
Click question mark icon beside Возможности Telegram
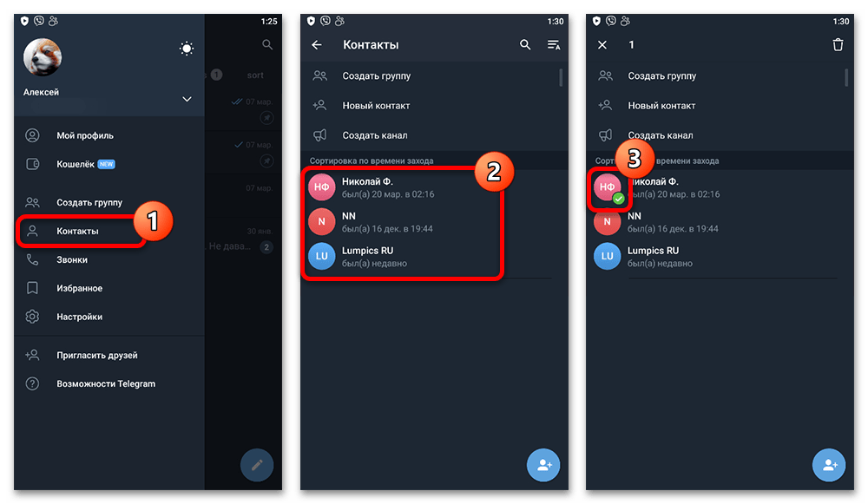coord(33,384)
